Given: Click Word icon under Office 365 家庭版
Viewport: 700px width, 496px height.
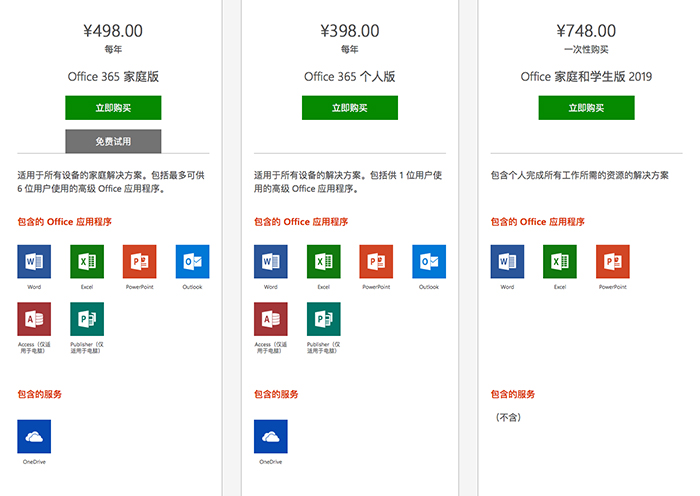Looking at the screenshot, I should [34, 261].
